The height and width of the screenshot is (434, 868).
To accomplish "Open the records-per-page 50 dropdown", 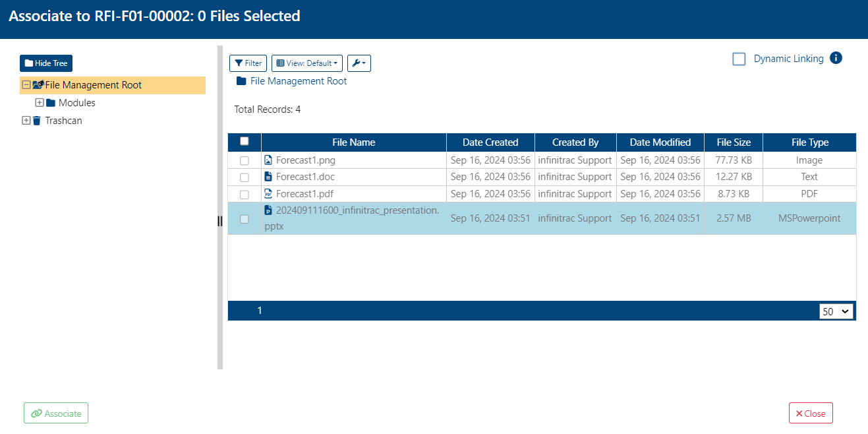I will (x=836, y=311).
